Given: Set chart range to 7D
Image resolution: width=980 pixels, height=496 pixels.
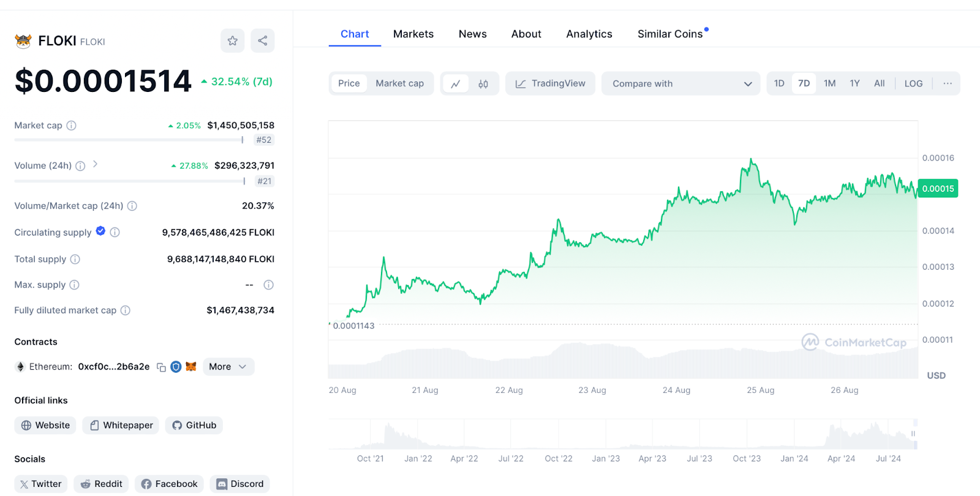Looking at the screenshot, I should (804, 83).
